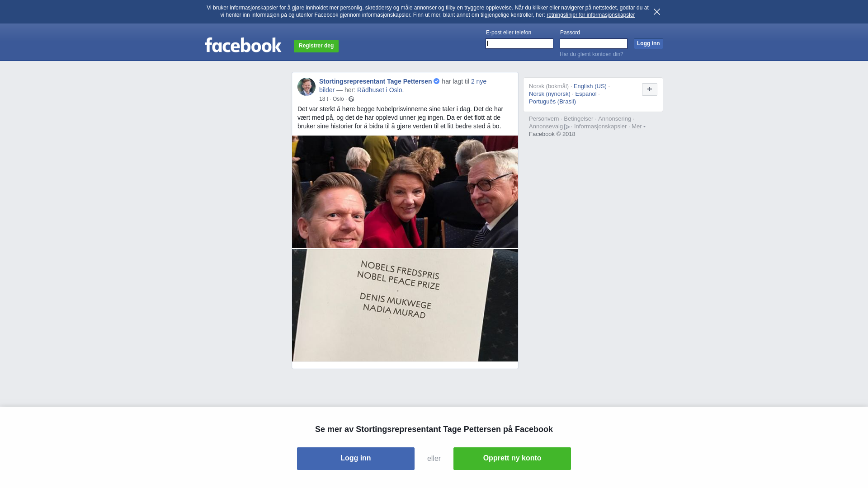This screenshot has width=868, height=488.
Task: Switch language to Norsk (nynorsk)
Action: [x=550, y=94]
